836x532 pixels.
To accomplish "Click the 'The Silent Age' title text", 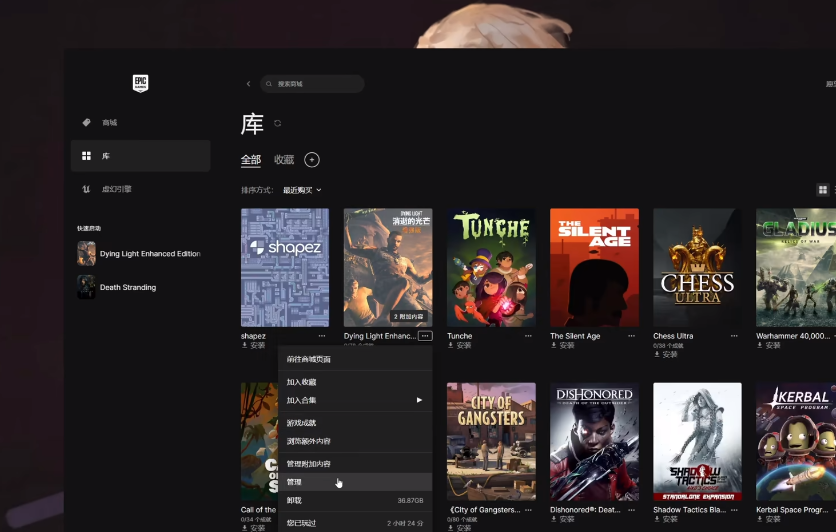I will pyautogui.click(x=575, y=336).
